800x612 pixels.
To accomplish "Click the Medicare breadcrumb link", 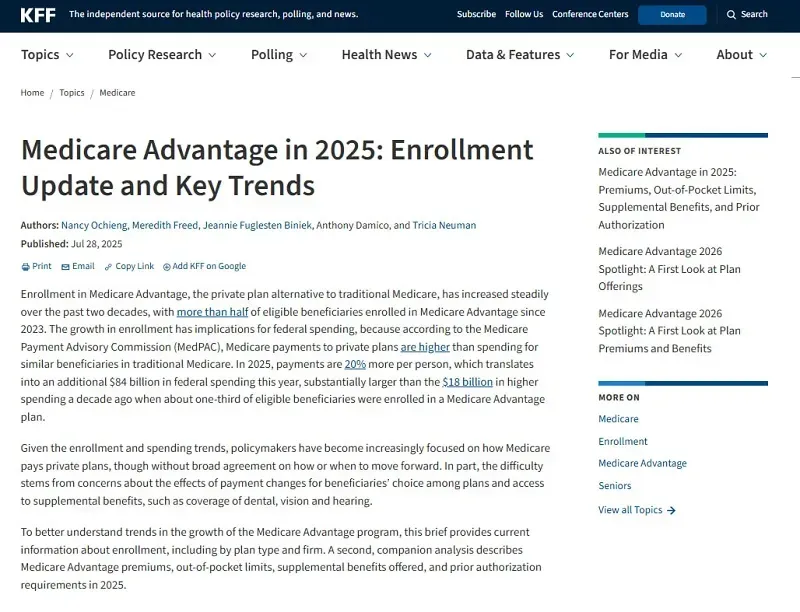I will click(117, 92).
